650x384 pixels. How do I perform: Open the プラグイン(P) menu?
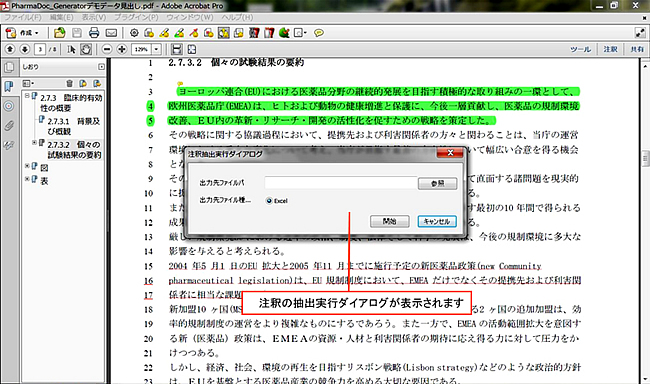pos(136,17)
